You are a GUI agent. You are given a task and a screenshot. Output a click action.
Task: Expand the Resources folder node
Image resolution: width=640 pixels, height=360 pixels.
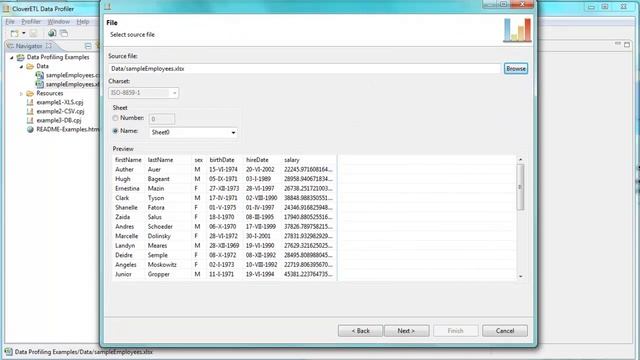point(21,94)
